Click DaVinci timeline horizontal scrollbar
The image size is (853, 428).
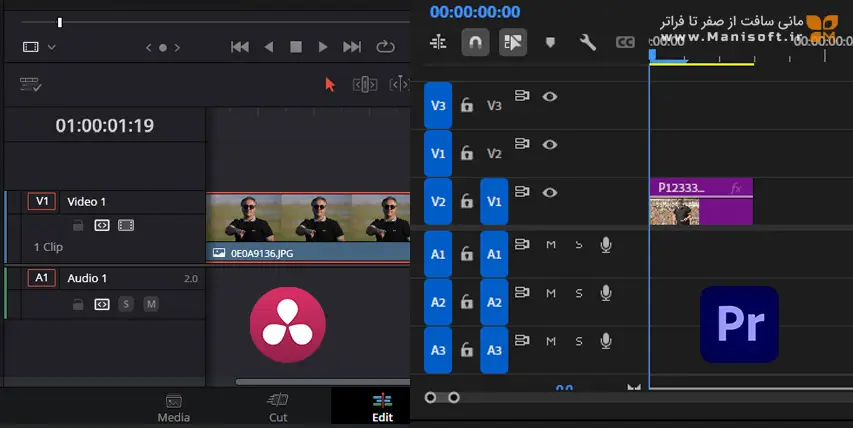click(x=323, y=382)
